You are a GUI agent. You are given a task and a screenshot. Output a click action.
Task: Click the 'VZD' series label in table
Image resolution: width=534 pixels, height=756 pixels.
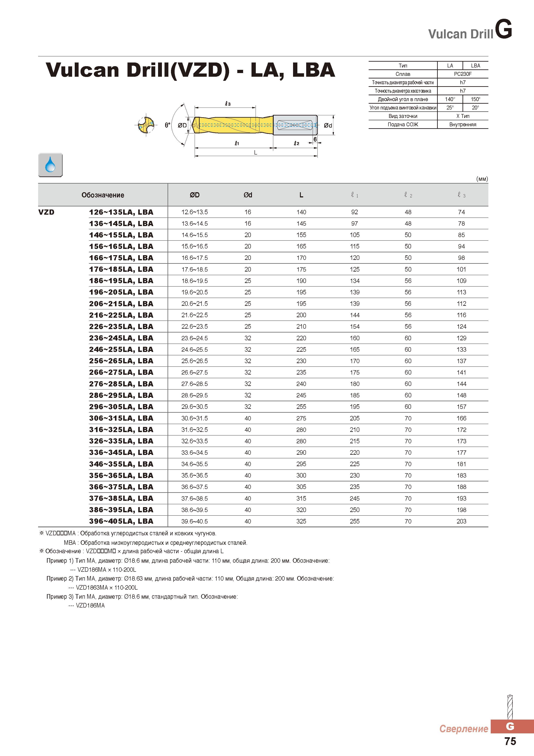[x=46, y=212]
